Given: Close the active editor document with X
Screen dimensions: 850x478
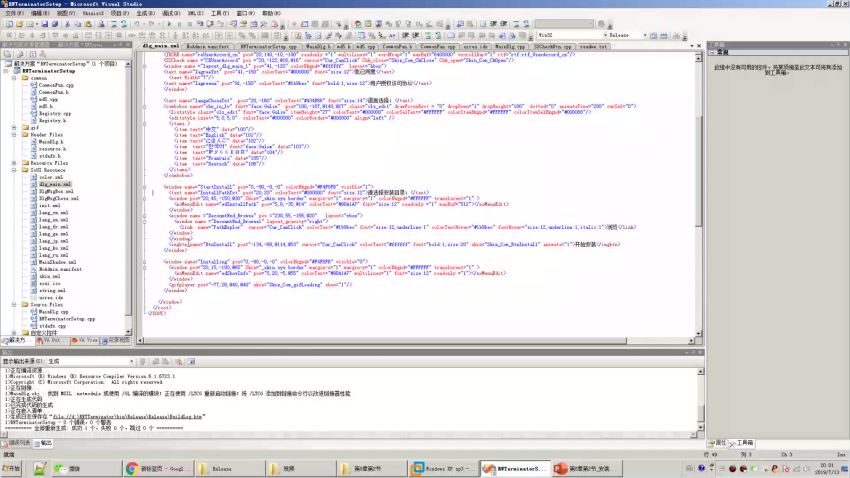Looking at the screenshot, I should 699,46.
